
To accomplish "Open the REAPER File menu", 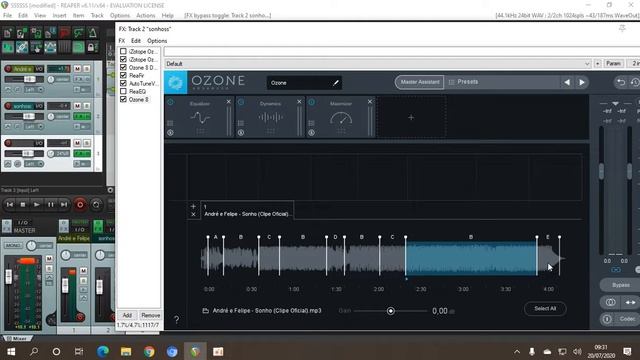I will (x=7, y=16).
